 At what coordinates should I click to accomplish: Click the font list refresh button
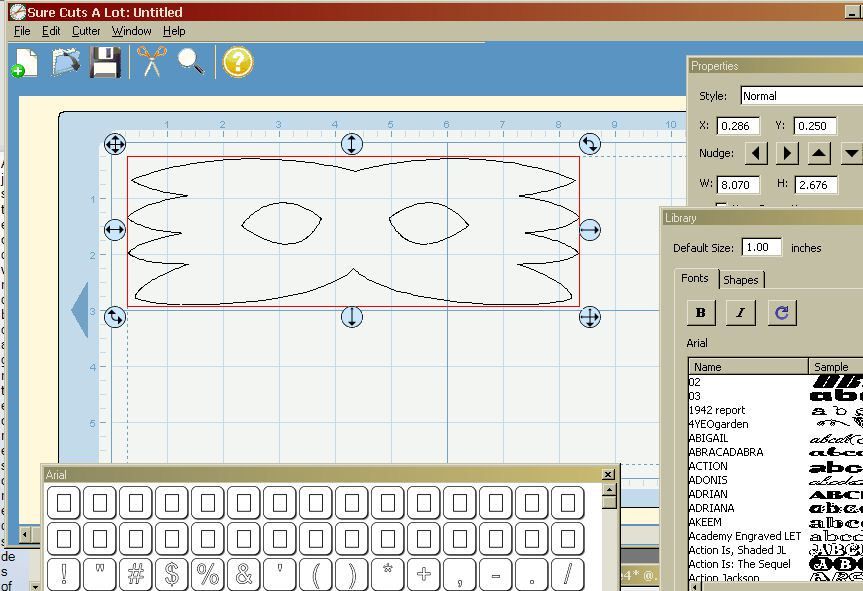click(x=782, y=313)
